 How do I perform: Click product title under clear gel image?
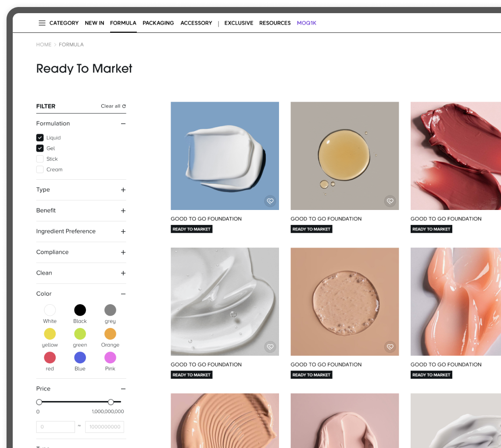[x=206, y=365]
